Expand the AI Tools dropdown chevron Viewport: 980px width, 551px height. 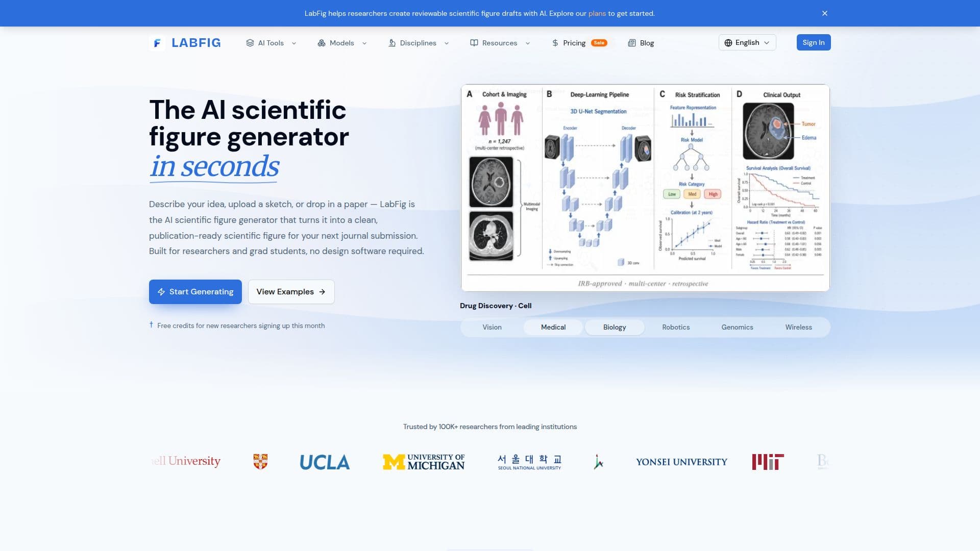coord(294,43)
